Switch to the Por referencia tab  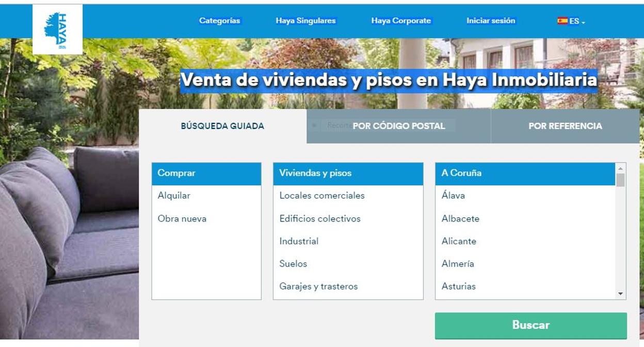pyautogui.click(x=565, y=126)
